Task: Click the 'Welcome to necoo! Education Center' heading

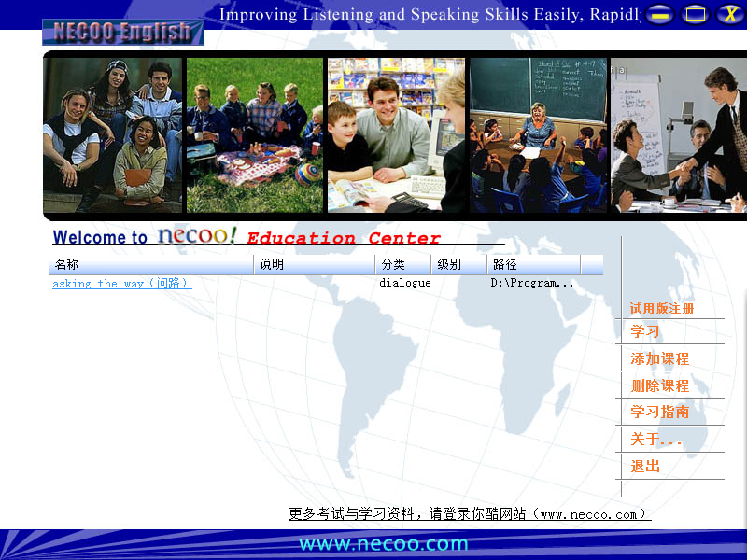Action: 247,236
